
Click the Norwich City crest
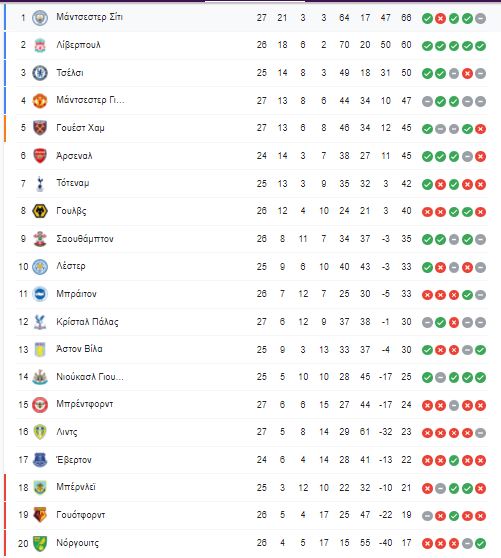(40, 543)
